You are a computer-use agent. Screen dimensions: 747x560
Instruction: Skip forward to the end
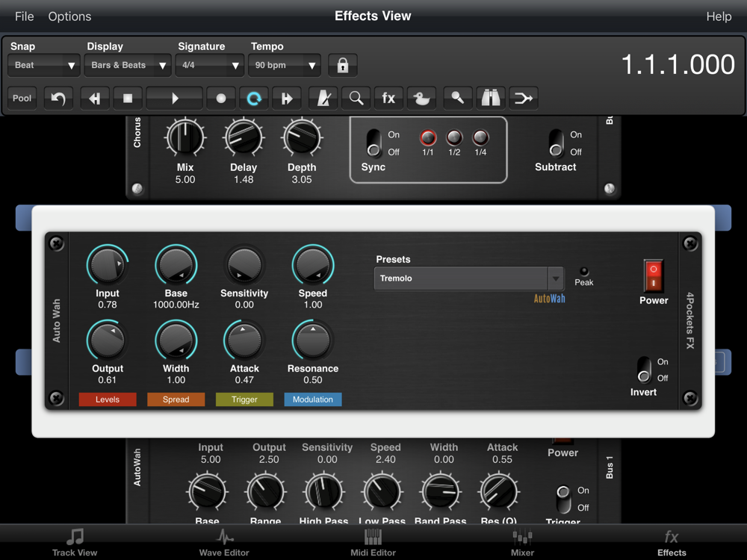tap(287, 99)
